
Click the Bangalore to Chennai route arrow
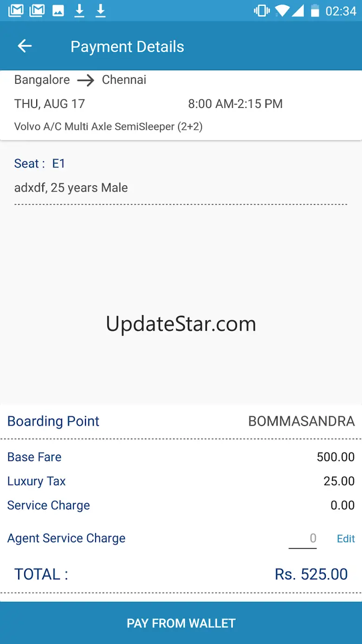(85, 80)
